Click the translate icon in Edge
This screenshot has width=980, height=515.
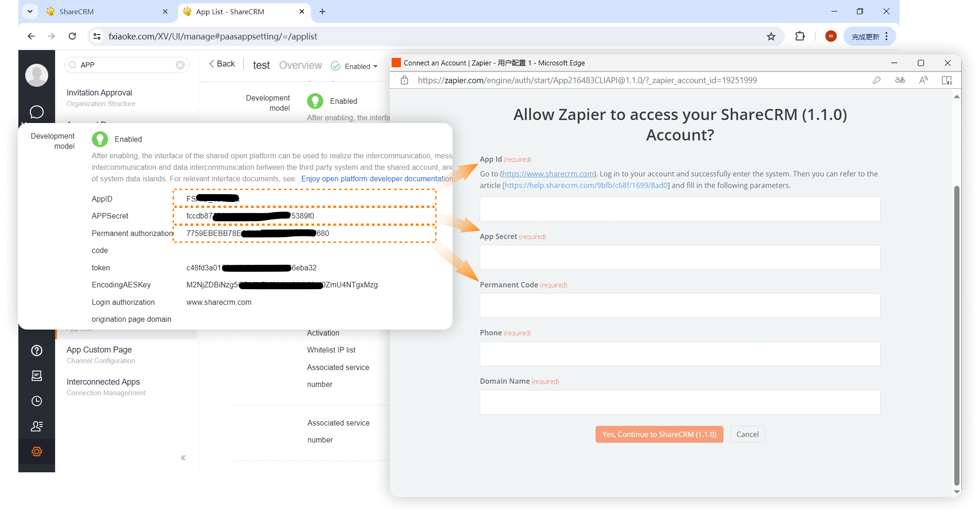click(900, 80)
